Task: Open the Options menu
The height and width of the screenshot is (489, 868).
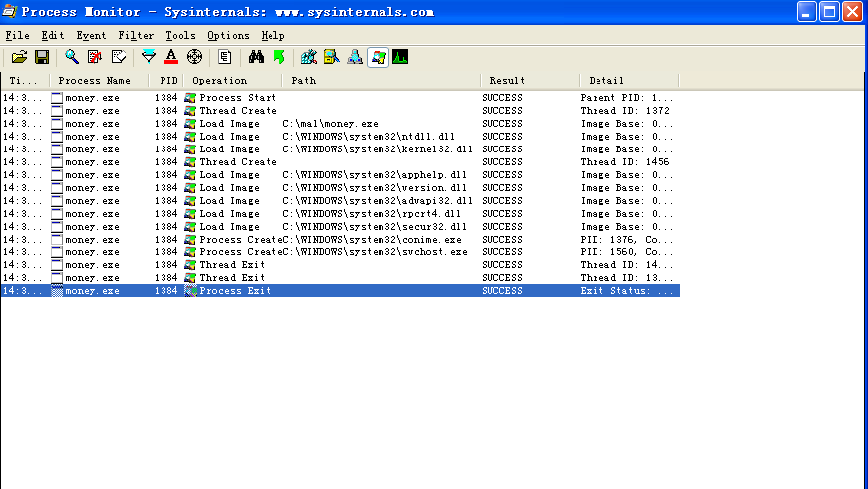Action: [x=228, y=36]
